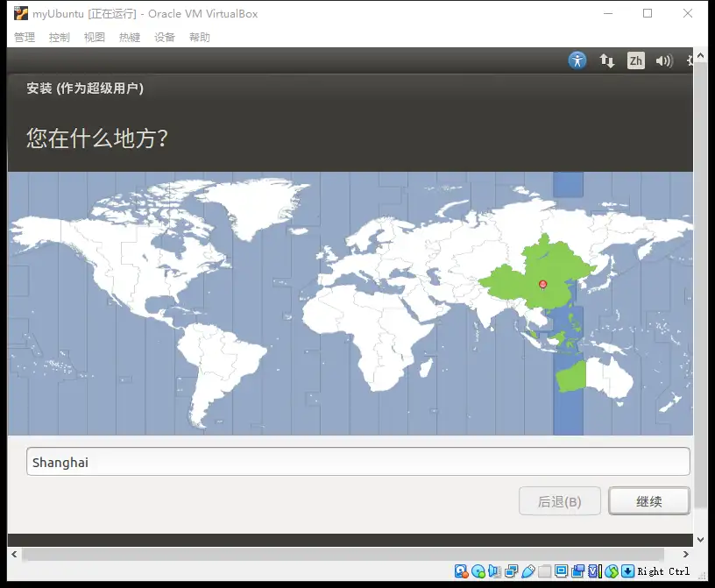Click the display settings status icon

click(x=561, y=571)
